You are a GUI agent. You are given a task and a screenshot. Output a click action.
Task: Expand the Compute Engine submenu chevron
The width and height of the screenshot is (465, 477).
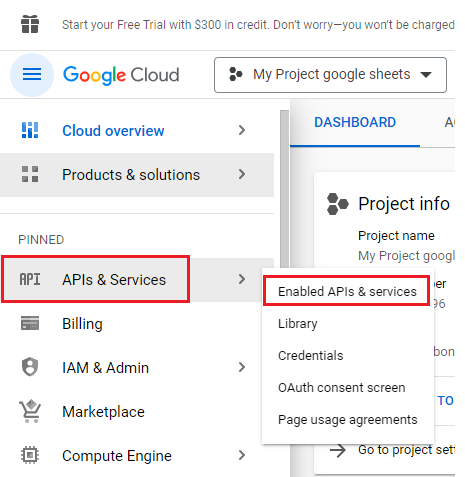[x=242, y=455]
